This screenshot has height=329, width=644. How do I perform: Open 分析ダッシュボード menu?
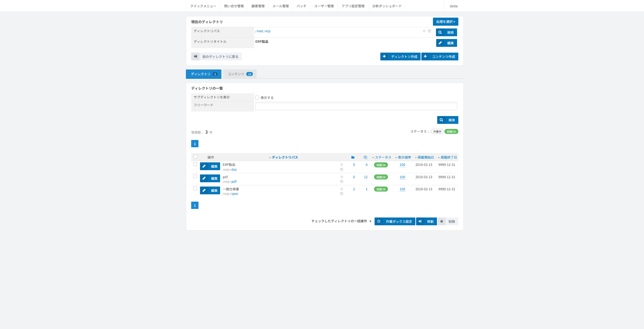(x=387, y=6)
